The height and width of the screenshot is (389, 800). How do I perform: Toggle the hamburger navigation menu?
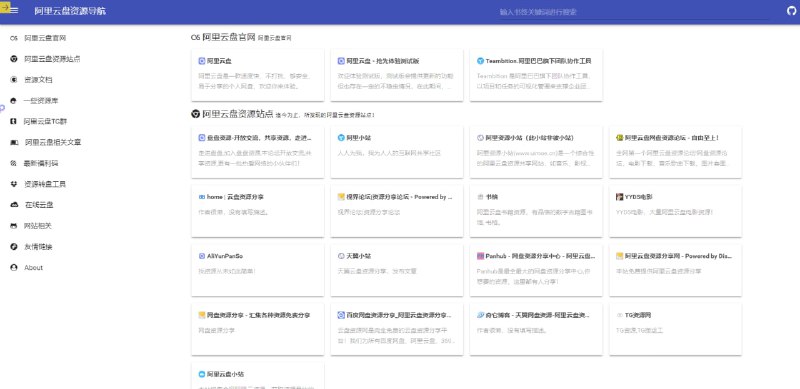pyautogui.click(x=14, y=11)
